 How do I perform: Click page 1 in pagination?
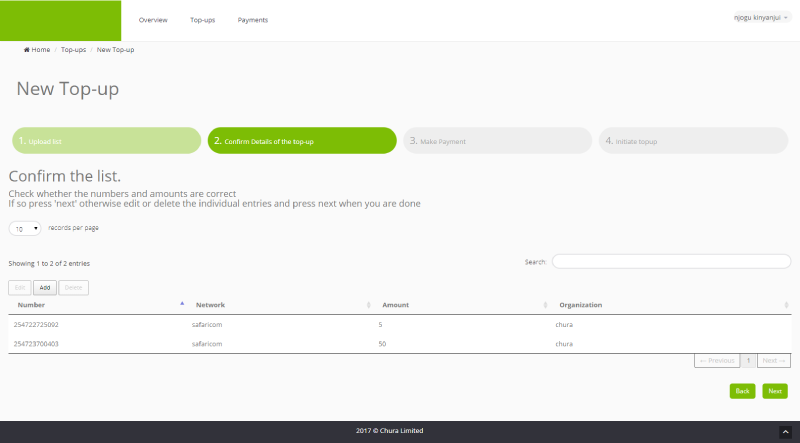[749, 360]
